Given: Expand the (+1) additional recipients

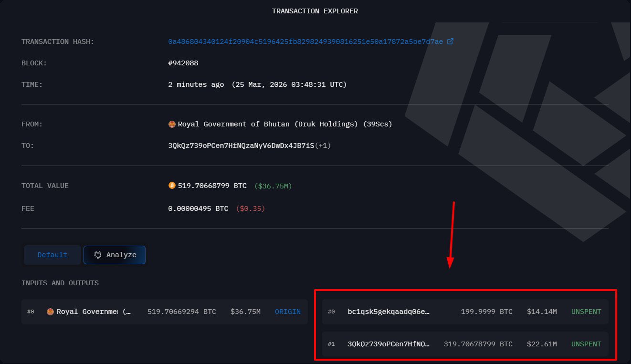Looking at the screenshot, I should [x=323, y=146].
